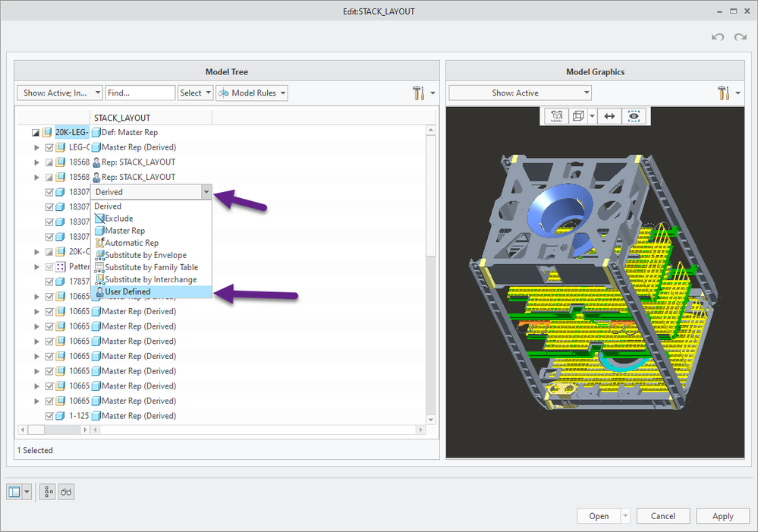758x532 pixels.
Task: Click the User Defined person icon
Action: pyautogui.click(x=99, y=291)
